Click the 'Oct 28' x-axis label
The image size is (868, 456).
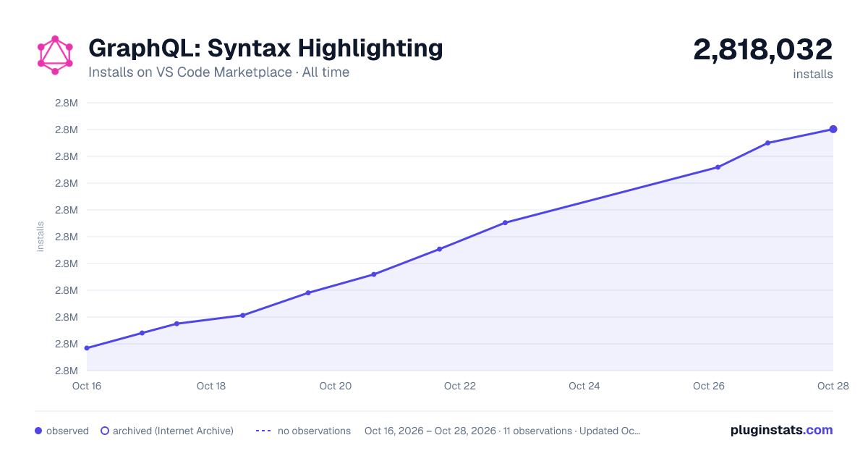833,386
